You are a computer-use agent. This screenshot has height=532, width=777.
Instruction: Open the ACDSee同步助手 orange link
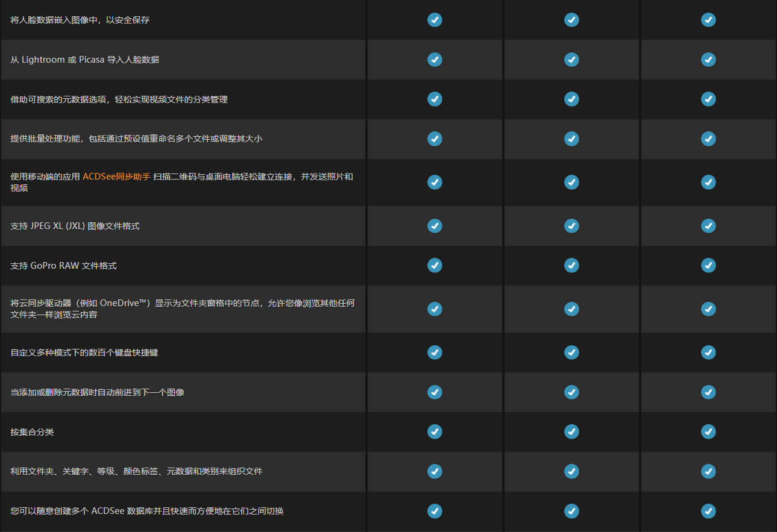tap(116, 177)
